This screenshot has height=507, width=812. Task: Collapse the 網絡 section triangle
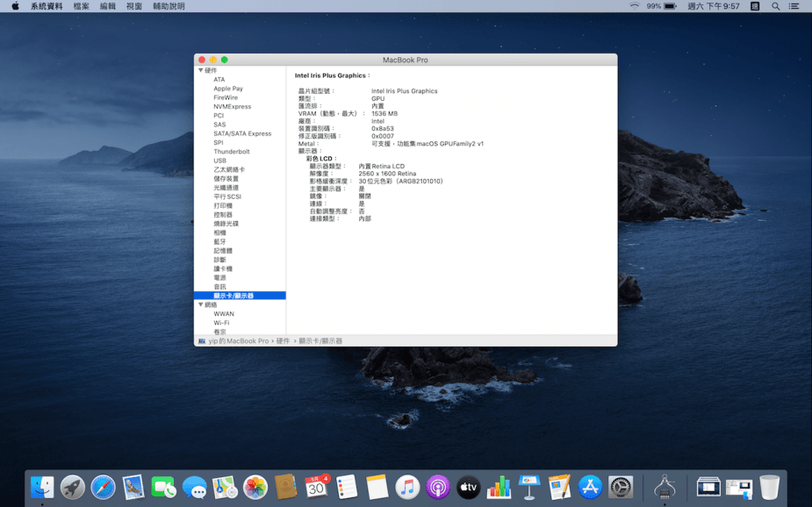click(x=201, y=304)
